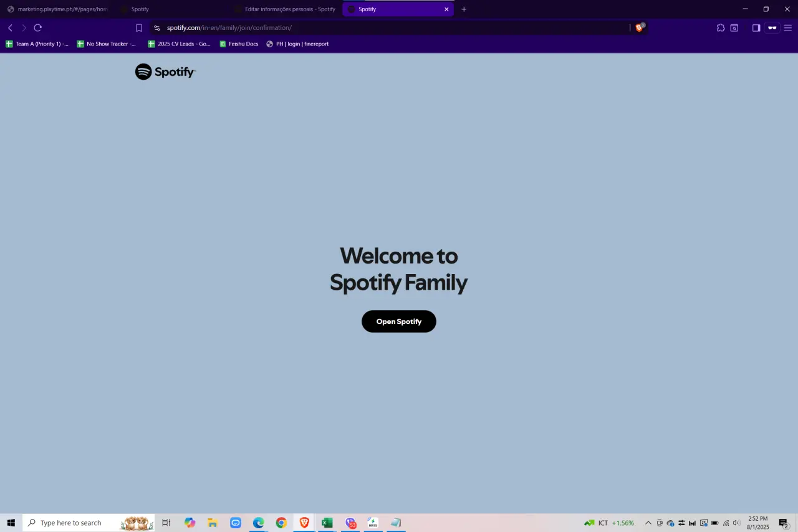Open clock showing 2:52 PM
This screenshot has height=532, width=798.
coord(758,523)
